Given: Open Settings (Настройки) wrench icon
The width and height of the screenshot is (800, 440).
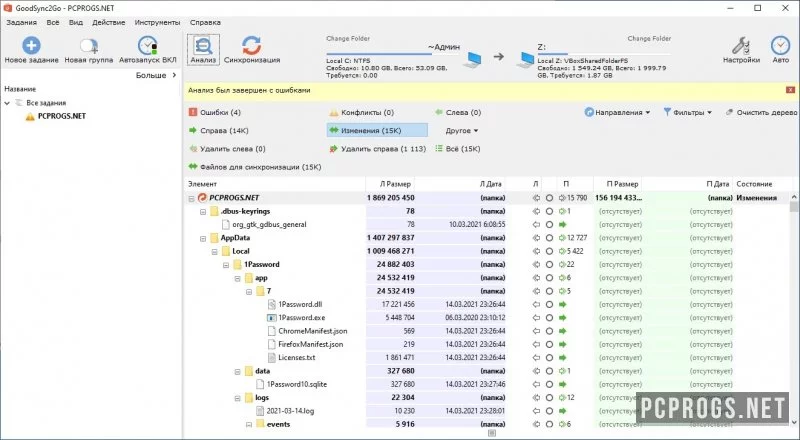Looking at the screenshot, I should coord(741,45).
